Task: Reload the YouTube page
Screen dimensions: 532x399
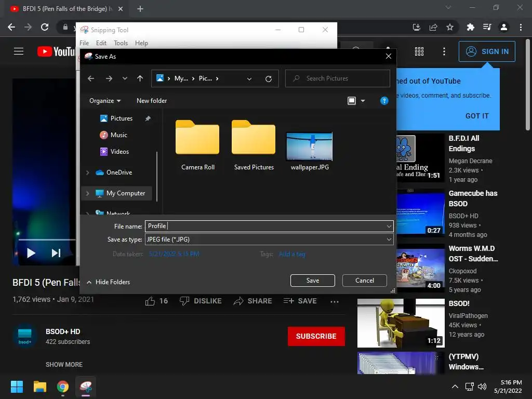Action: pyautogui.click(x=45, y=27)
